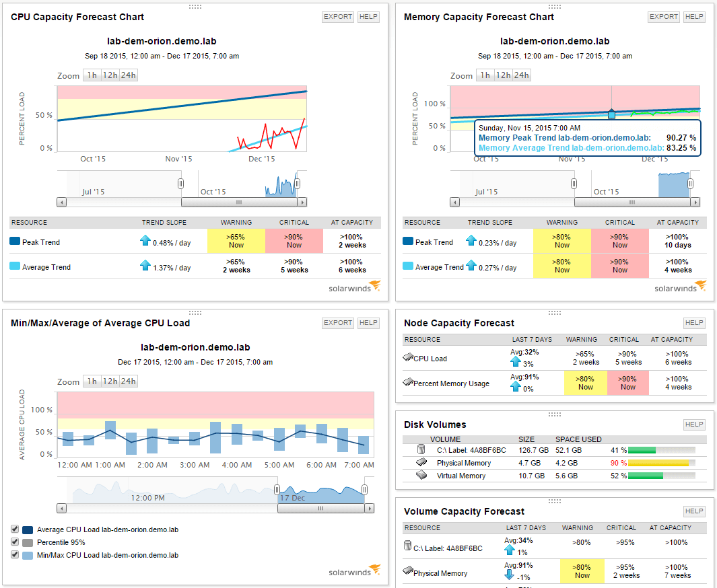Toggle the Min/Max CPU Load visibility checkbox
Screen dimensions: 717x588
(x=15, y=554)
